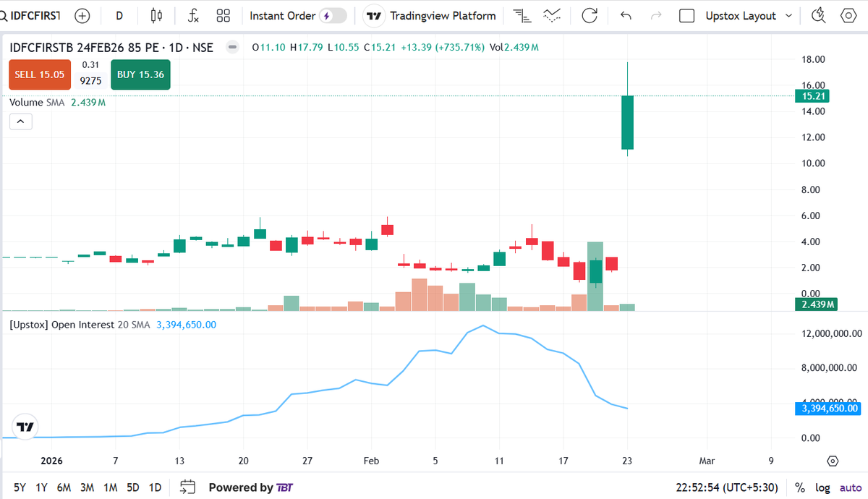Toggle the auto scale mode

850,487
